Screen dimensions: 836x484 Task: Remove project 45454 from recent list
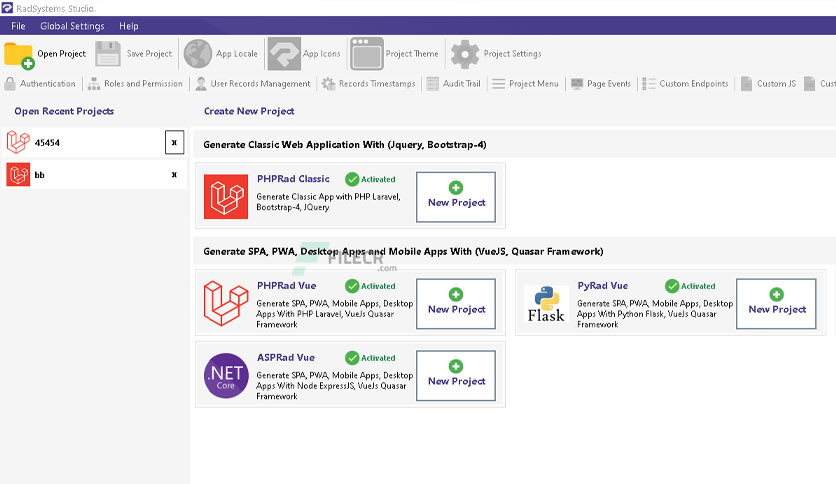[174, 142]
